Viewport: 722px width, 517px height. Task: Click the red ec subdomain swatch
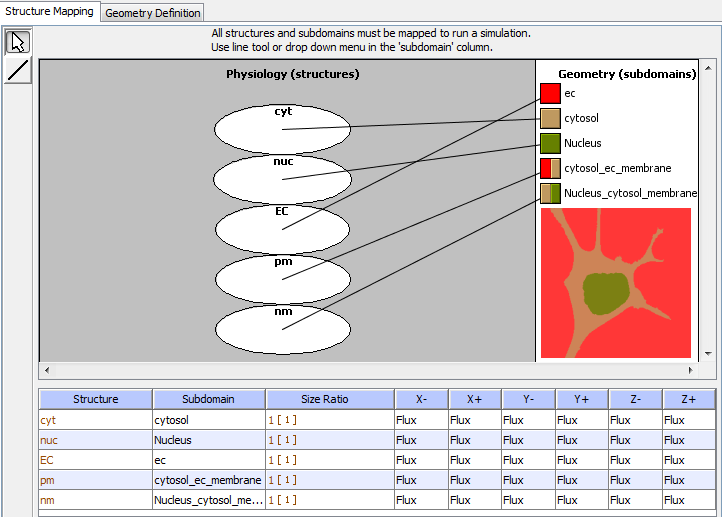click(550, 93)
